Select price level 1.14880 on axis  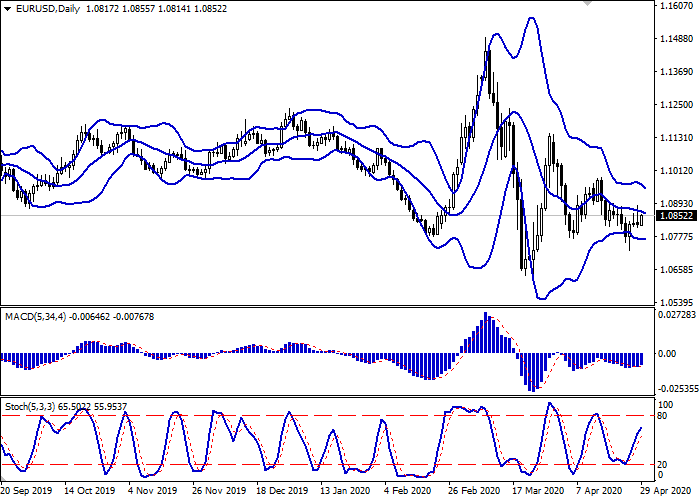pos(677,39)
